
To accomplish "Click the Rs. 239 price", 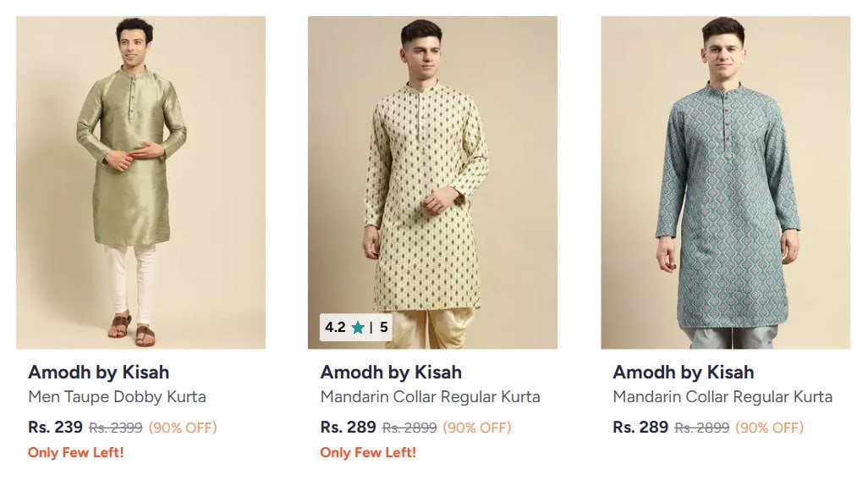I will [55, 427].
